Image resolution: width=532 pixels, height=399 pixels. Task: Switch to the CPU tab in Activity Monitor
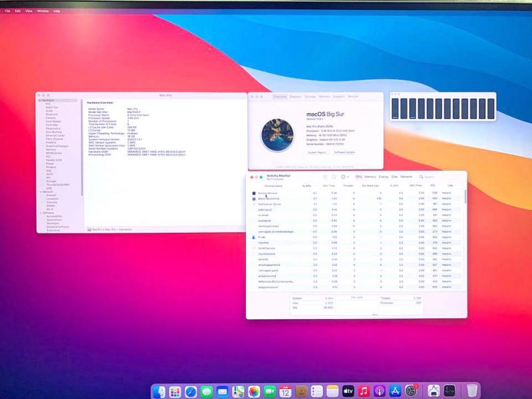click(x=358, y=177)
